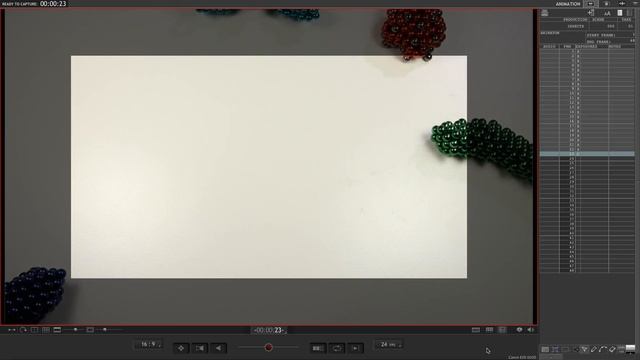
Task: Click the play button
Action: (356, 348)
